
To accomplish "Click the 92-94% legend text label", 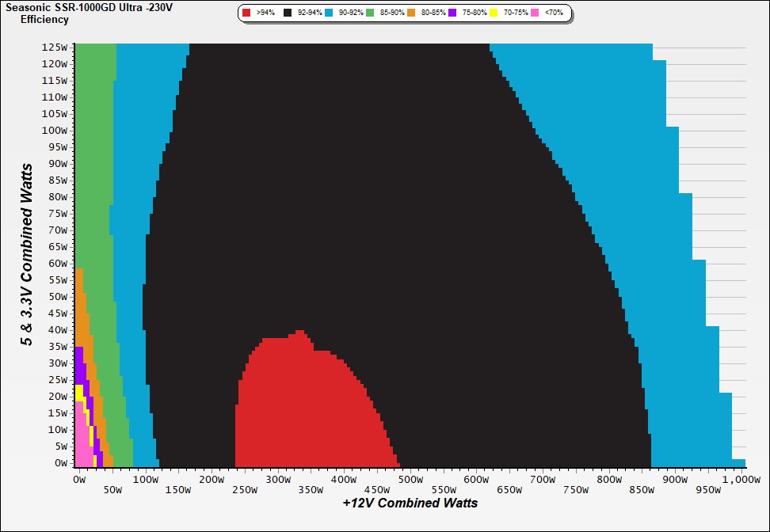I will coord(309,13).
